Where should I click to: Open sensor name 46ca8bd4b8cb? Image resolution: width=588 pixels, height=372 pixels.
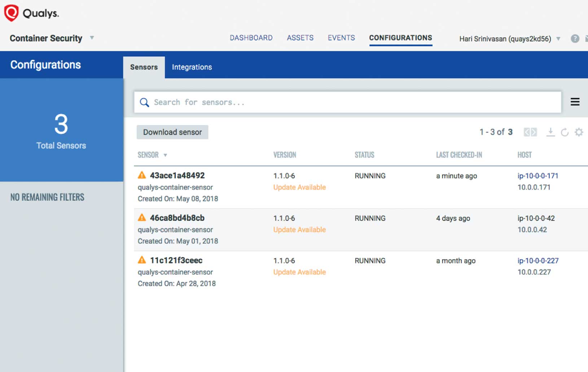coord(177,218)
